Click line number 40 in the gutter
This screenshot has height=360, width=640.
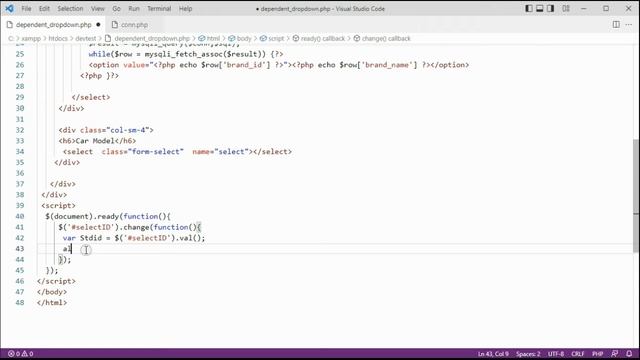point(20,216)
